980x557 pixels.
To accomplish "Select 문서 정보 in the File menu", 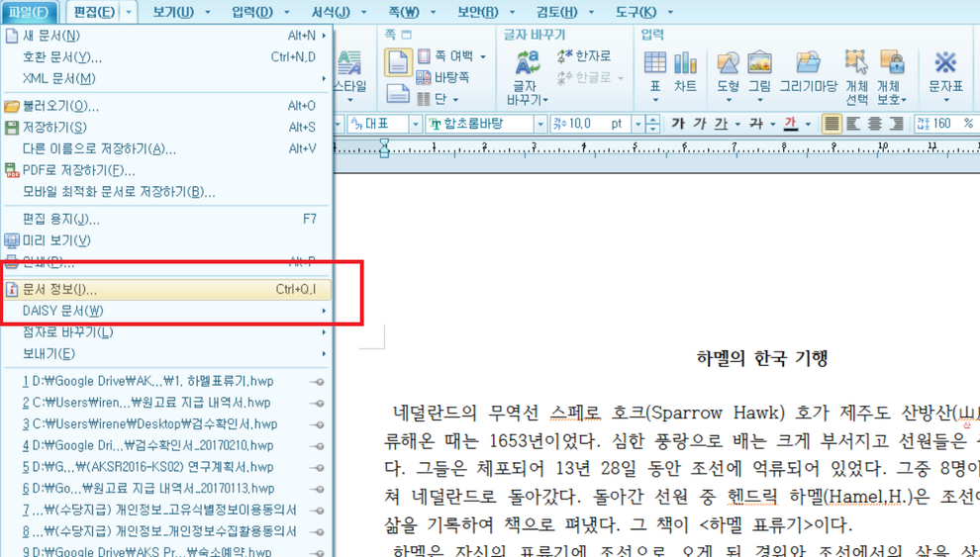I will coord(59,290).
